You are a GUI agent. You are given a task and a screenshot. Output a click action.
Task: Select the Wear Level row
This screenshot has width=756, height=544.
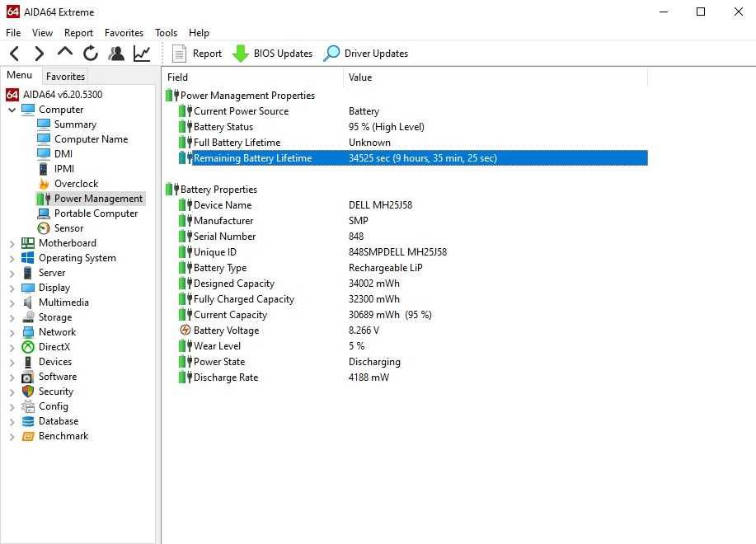click(414, 346)
